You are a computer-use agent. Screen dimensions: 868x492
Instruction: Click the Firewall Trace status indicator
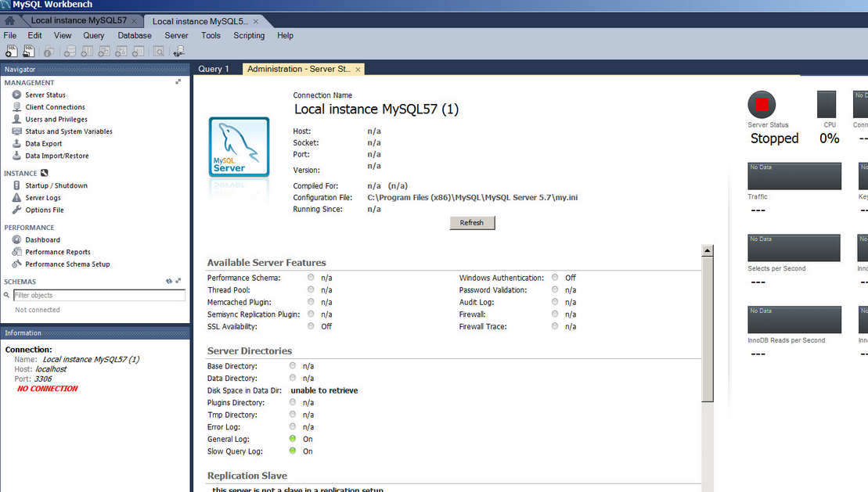tap(555, 326)
